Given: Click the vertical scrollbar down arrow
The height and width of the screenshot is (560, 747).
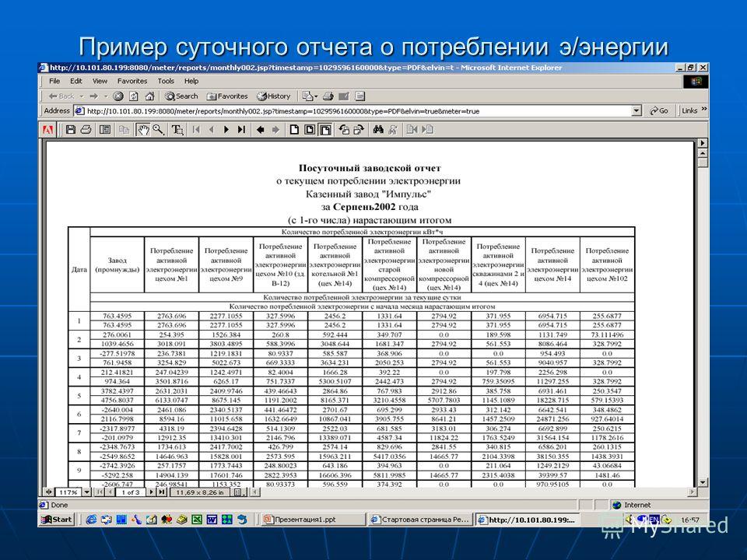Looking at the screenshot, I should 702,482.
